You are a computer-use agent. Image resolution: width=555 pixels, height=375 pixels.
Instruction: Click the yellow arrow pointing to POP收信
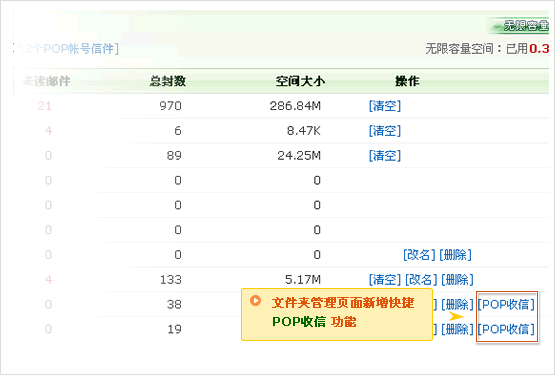coord(457,316)
